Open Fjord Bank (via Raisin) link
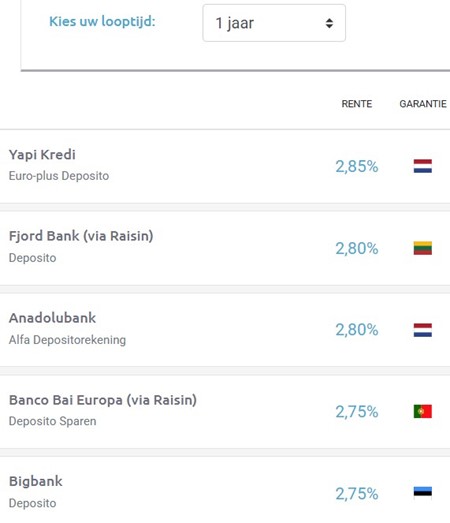450x523 pixels. pyautogui.click(x=81, y=236)
